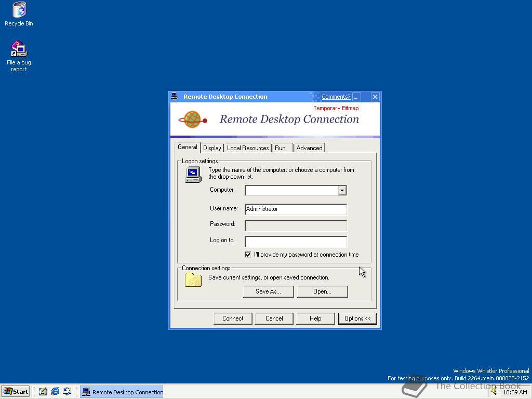The height and width of the screenshot is (399, 532).
Task: Minimize the Remote Desktop Connection window
Action: [x=356, y=97]
